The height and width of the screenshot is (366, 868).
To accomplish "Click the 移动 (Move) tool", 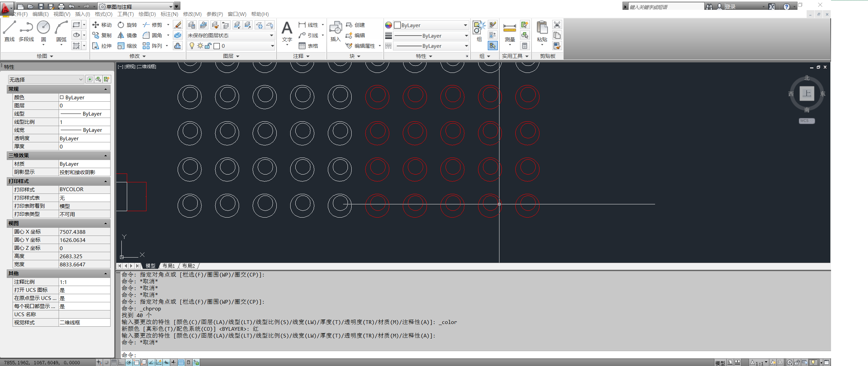I will coord(102,25).
